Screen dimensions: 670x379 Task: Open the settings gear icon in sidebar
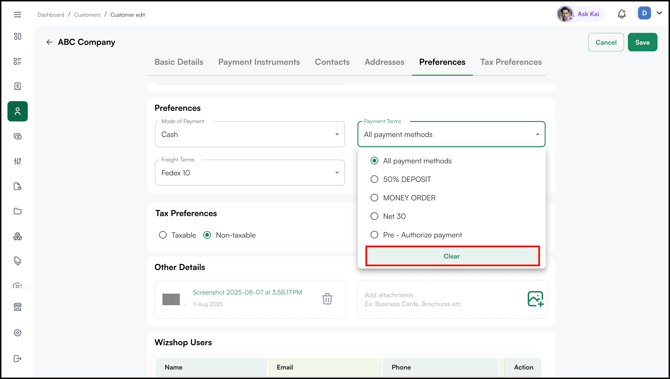(x=18, y=333)
